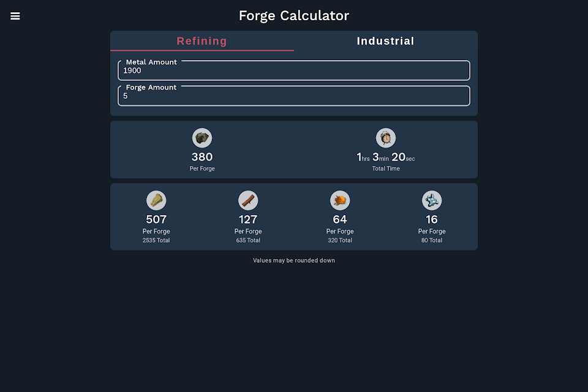This screenshot has width=588, height=392.
Task: Switch to the Refining tab
Action: [x=202, y=41]
